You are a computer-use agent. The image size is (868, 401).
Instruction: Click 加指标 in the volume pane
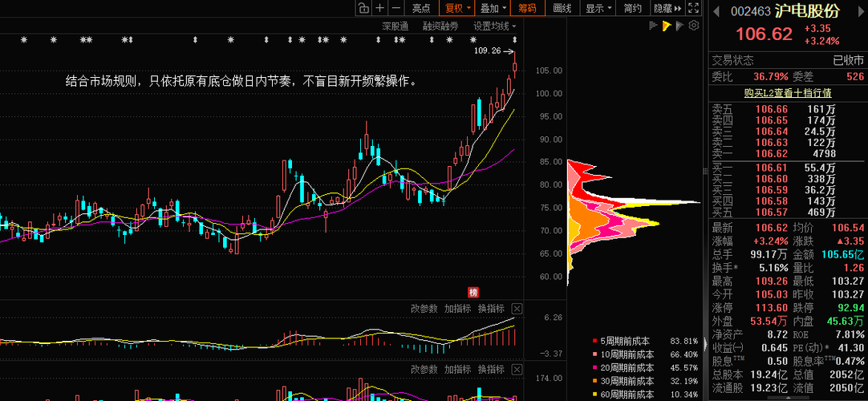point(457,370)
